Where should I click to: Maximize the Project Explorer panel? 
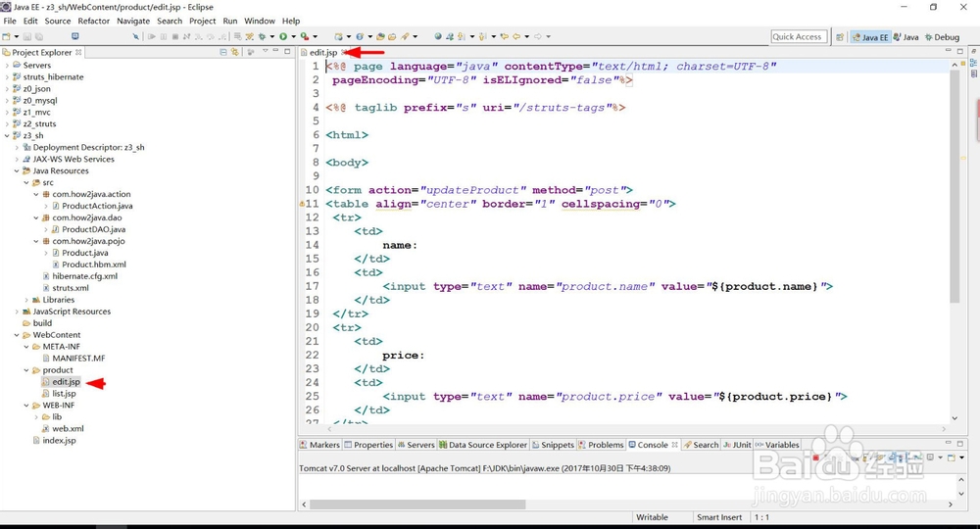tap(287, 51)
